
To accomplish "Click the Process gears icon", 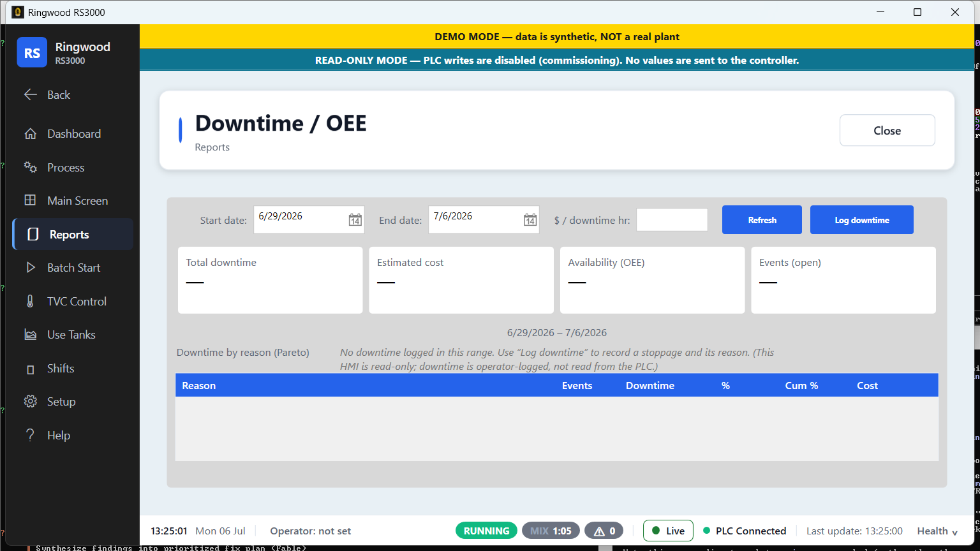I will click(30, 168).
